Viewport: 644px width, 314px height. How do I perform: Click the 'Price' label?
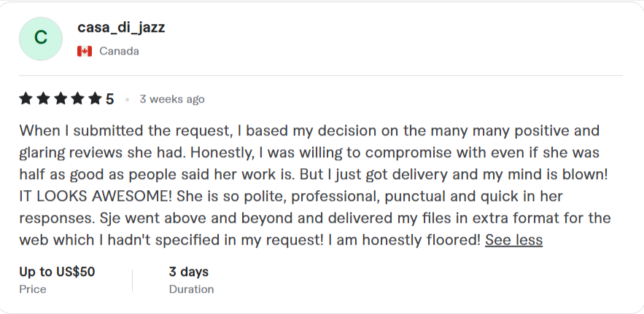(x=33, y=289)
